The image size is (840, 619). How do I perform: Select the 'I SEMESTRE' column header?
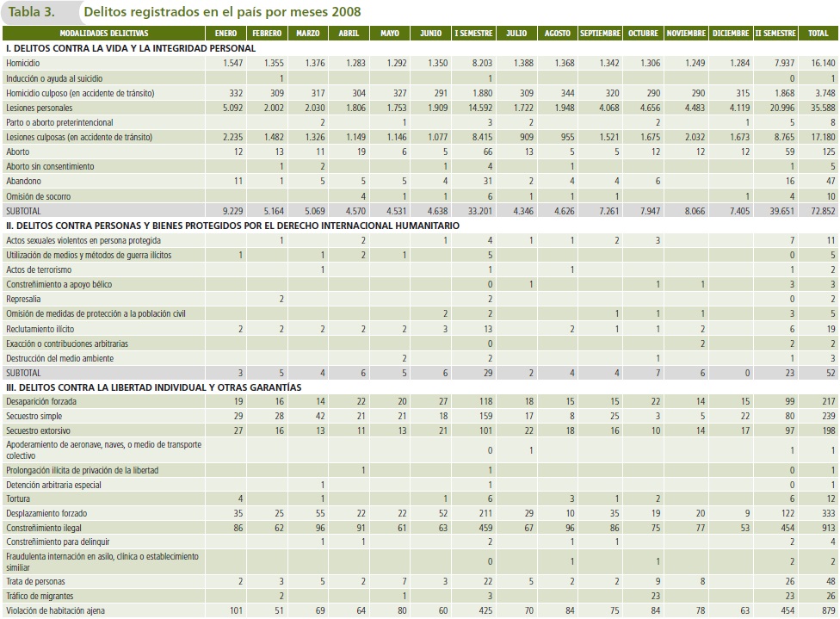[x=473, y=34]
